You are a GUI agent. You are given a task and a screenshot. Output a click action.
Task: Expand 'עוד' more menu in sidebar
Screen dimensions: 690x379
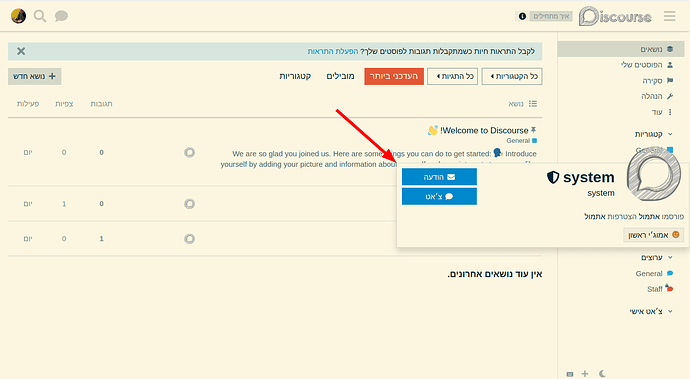(x=662, y=112)
